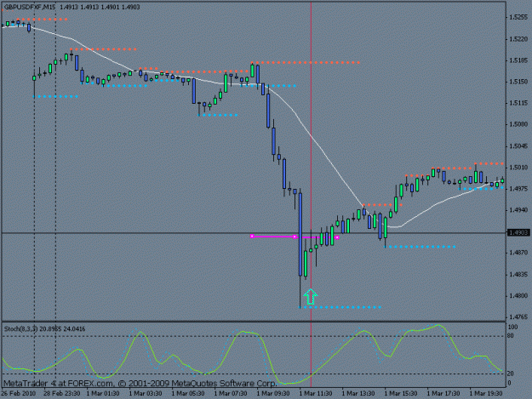This screenshot has width=532, height=399.
Task: Click the 1 Mar 05:30 time label
Action: [x=188, y=394]
